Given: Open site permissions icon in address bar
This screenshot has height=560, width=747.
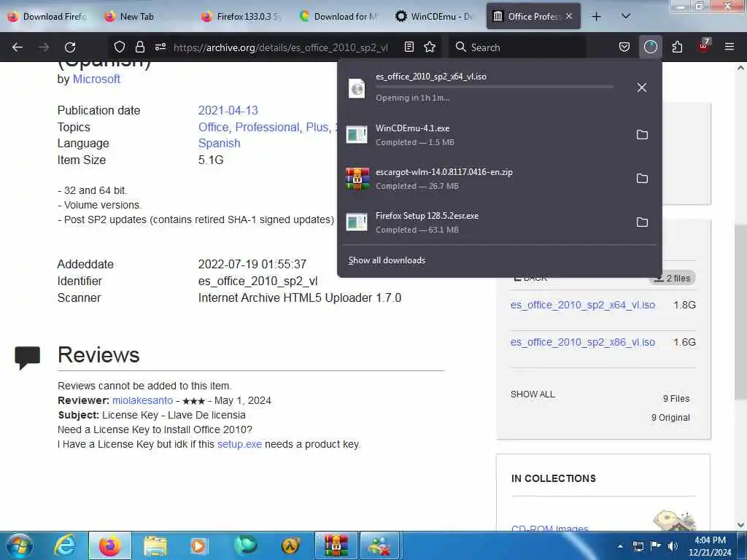Looking at the screenshot, I should click(160, 47).
